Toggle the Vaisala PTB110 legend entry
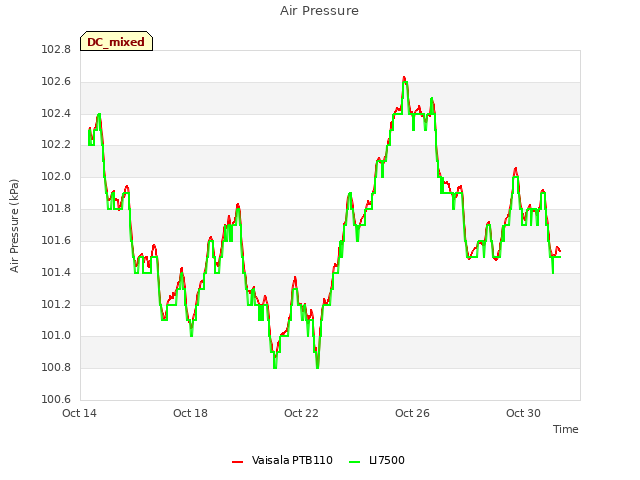Screen dimensions: 640x480 (x=282, y=460)
